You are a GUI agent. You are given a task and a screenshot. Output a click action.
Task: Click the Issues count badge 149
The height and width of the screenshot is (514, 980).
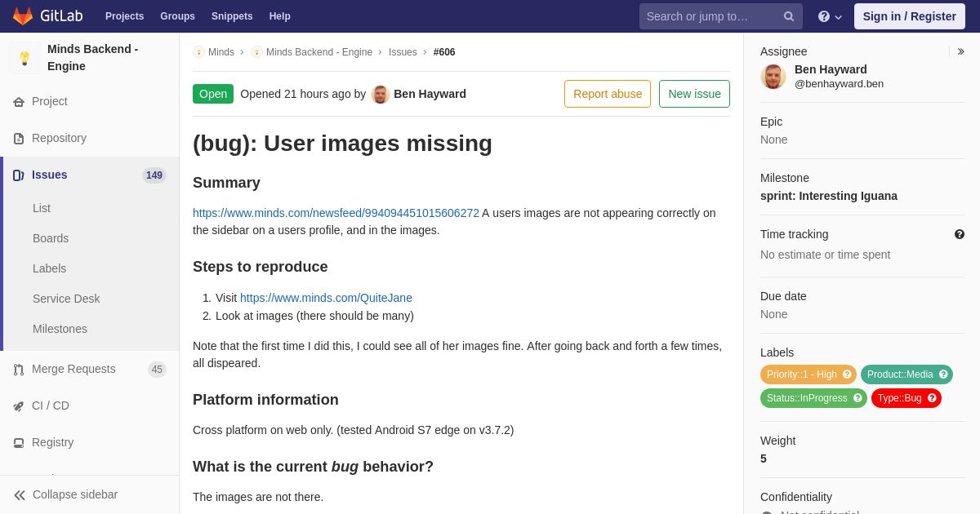(154, 175)
